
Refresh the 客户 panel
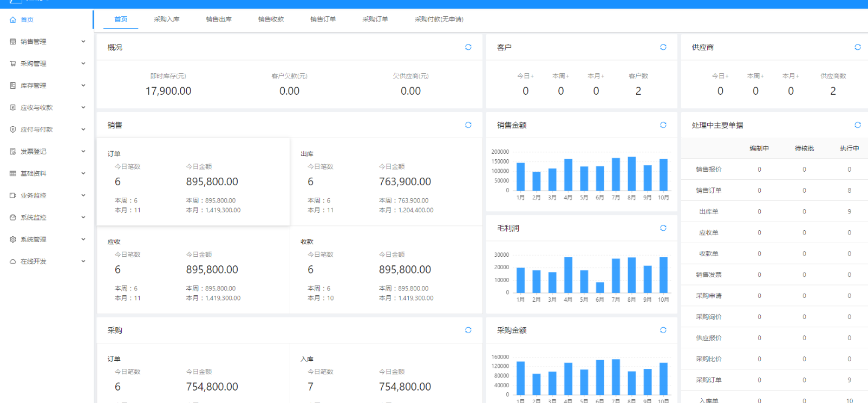pos(663,47)
